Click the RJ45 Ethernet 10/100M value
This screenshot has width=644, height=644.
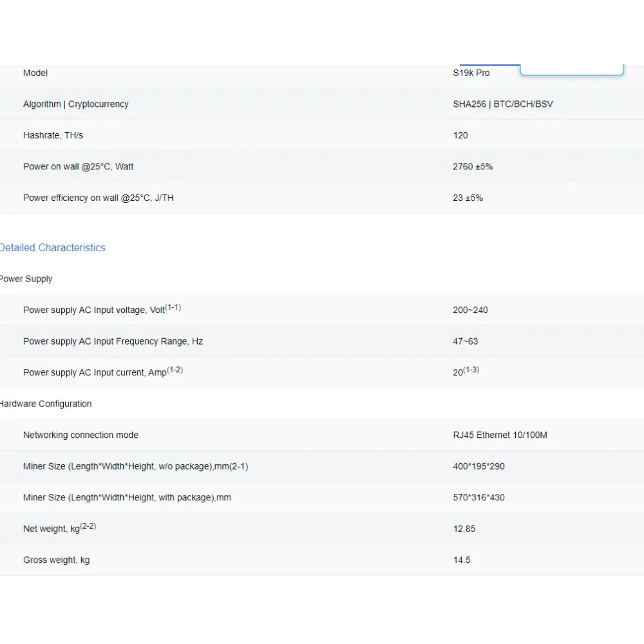500,435
